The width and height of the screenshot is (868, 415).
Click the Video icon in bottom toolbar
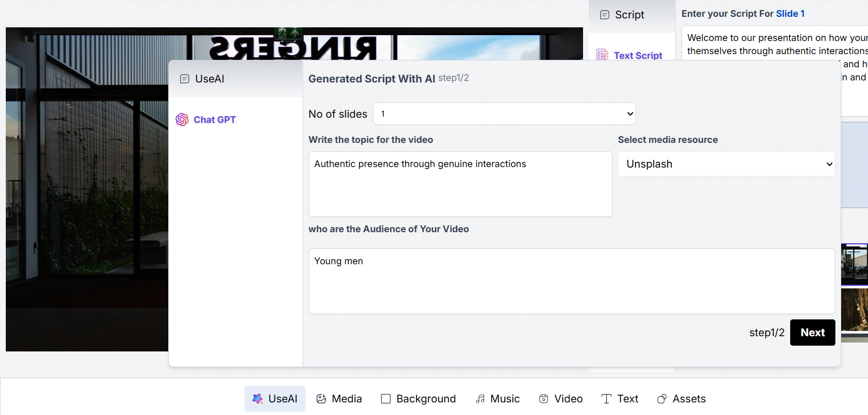[x=544, y=399]
